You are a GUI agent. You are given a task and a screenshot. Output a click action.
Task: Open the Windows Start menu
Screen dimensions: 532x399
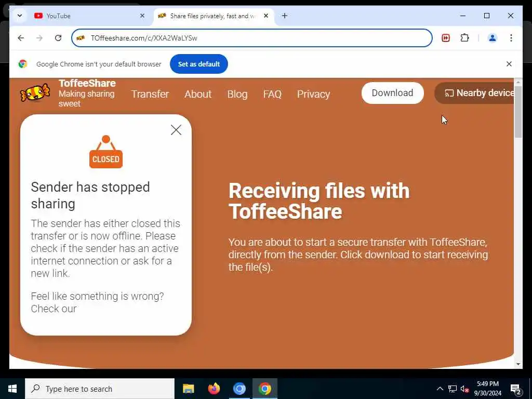click(12, 389)
